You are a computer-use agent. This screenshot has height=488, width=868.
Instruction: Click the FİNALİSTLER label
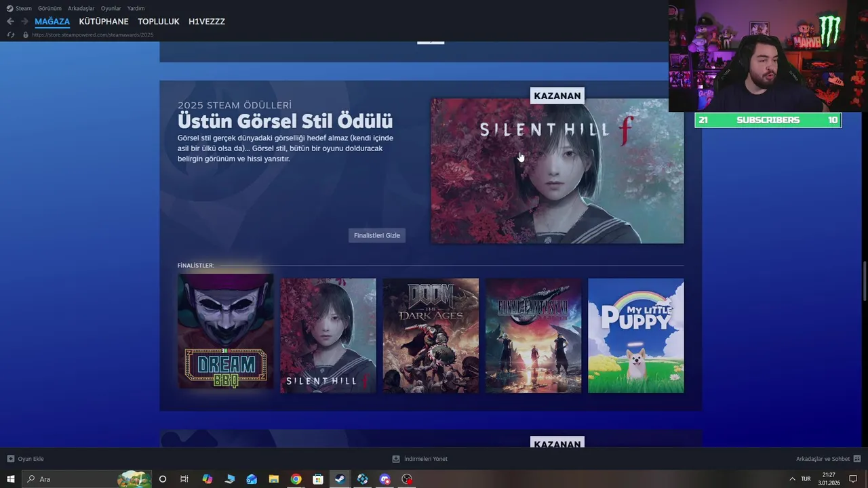tap(195, 266)
